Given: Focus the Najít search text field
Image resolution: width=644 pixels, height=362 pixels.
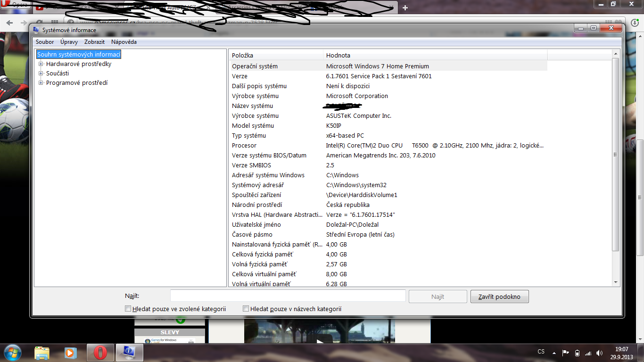Looking at the screenshot, I should pyautogui.click(x=288, y=296).
